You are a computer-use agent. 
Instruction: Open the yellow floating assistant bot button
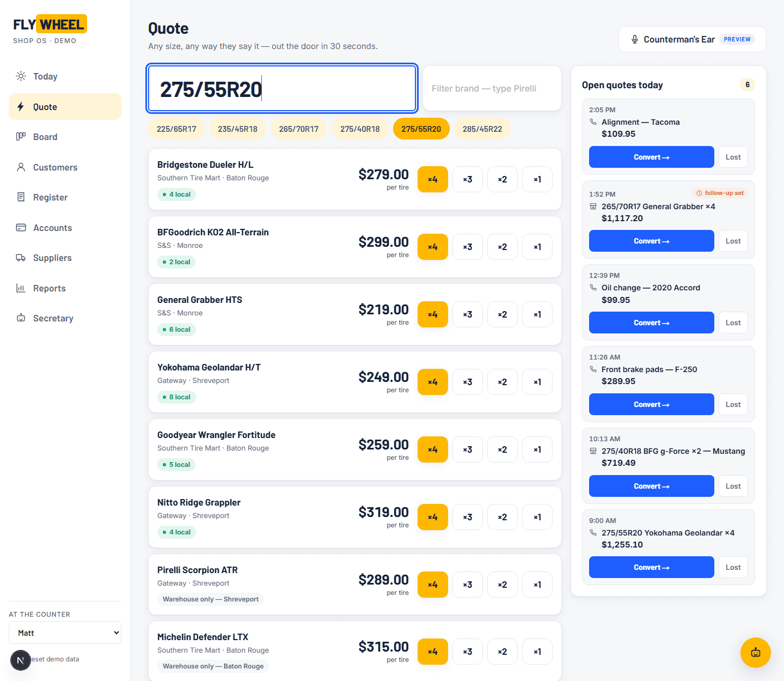[756, 652]
